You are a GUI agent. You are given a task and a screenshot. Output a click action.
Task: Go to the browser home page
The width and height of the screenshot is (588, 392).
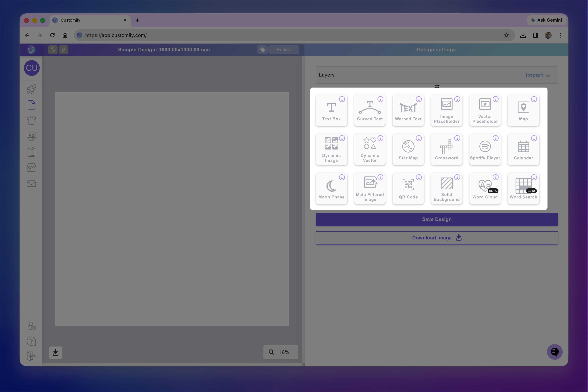pyautogui.click(x=65, y=35)
